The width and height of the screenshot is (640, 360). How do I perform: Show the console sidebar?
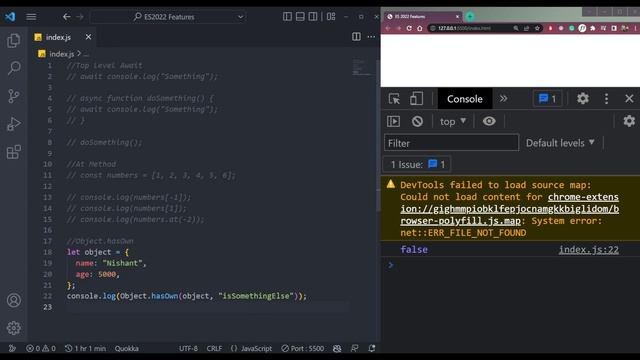pyautogui.click(x=393, y=121)
